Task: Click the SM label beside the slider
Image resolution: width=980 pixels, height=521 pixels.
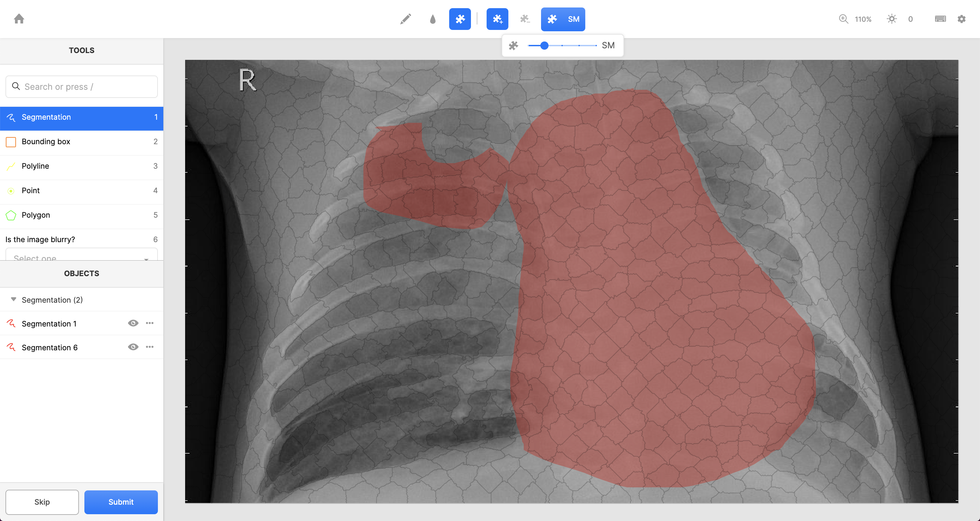Action: coord(608,46)
